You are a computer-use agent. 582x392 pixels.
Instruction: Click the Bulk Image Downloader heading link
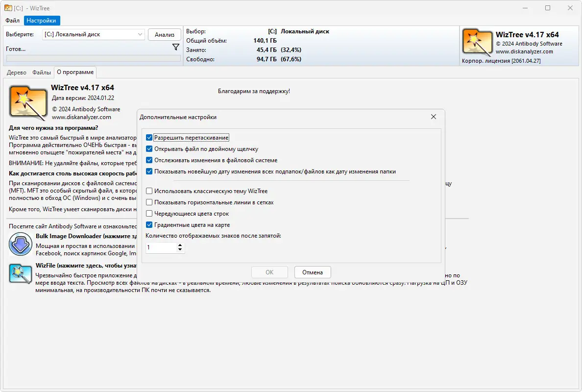pos(86,236)
